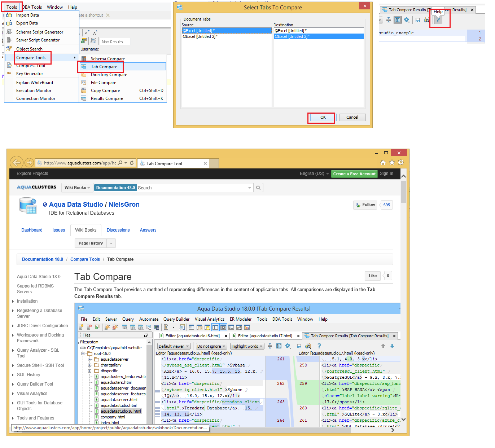Open the Do not ignore dropdown
Viewport: 495px width, 448px height.
(211, 346)
